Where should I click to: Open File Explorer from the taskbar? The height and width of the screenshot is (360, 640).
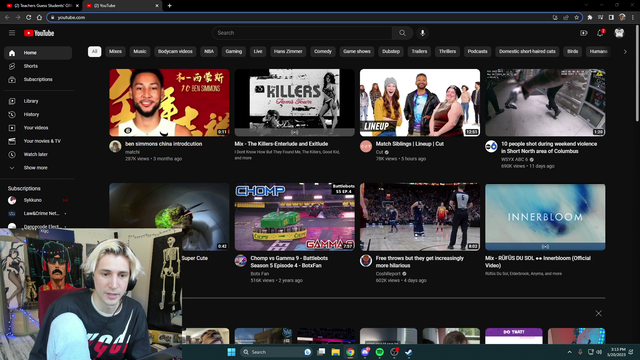coord(336,352)
